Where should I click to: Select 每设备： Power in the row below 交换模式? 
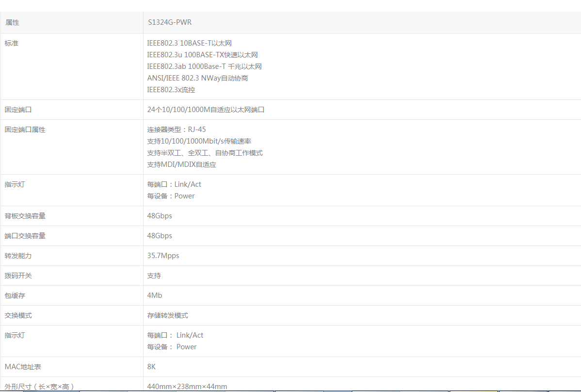[x=172, y=347]
